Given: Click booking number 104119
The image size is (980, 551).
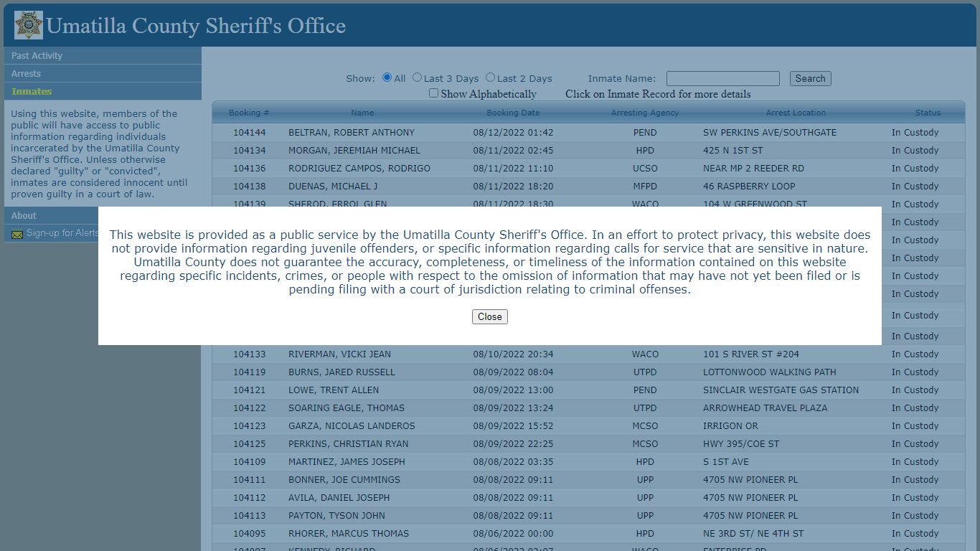Looking at the screenshot, I should click(x=249, y=372).
